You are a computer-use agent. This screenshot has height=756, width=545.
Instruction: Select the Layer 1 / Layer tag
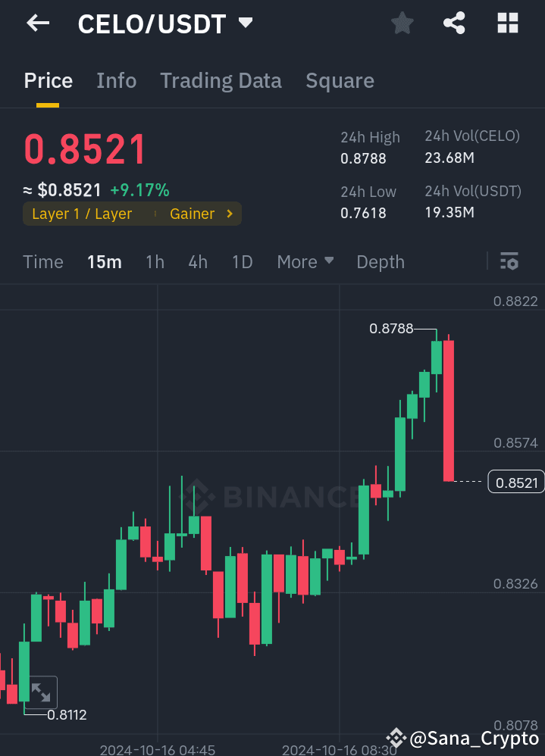click(x=82, y=214)
